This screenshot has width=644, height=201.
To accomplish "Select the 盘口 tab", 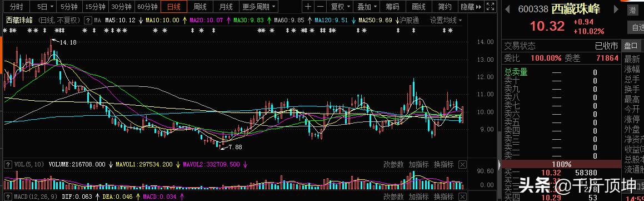I will click(631, 46).
